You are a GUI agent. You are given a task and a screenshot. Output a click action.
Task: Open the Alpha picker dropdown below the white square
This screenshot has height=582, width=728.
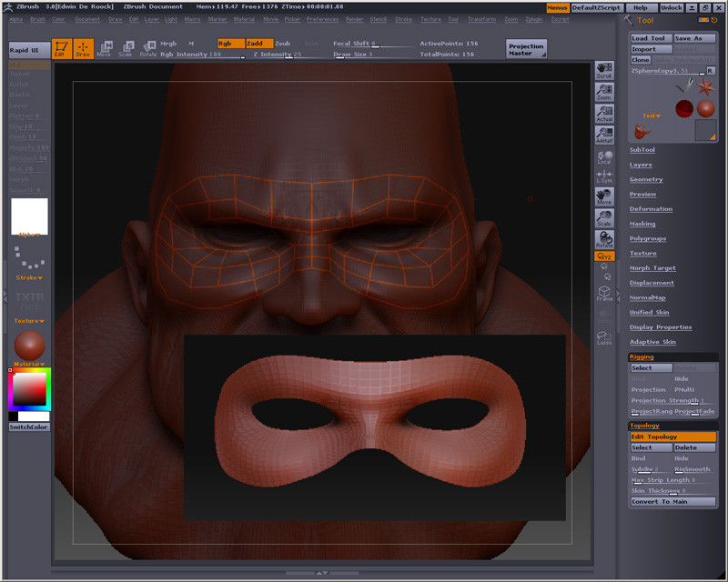pos(29,235)
